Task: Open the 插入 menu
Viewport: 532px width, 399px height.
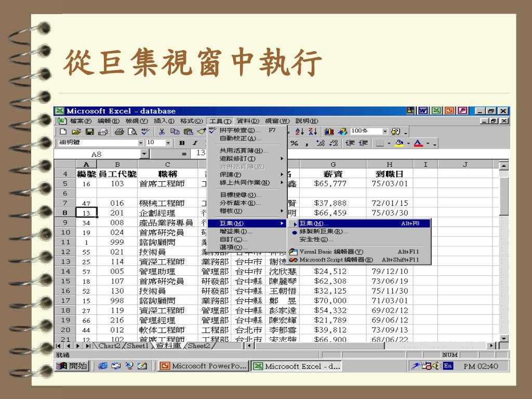Action: click(164, 121)
